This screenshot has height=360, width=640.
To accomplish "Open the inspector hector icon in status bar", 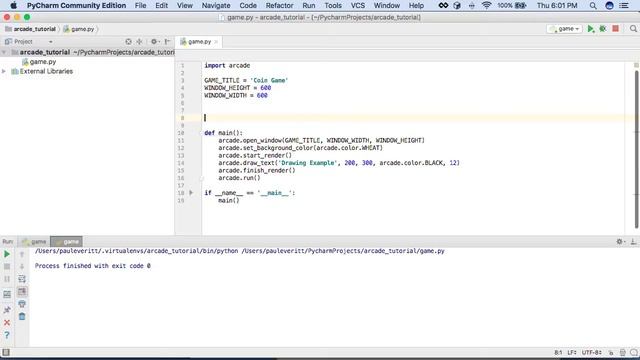I will (x=622, y=353).
